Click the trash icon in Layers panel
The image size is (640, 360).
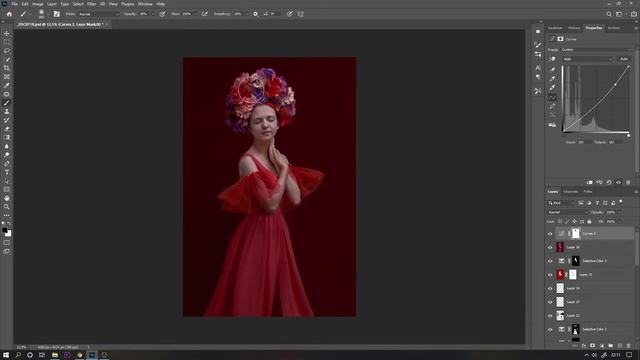tap(629, 346)
